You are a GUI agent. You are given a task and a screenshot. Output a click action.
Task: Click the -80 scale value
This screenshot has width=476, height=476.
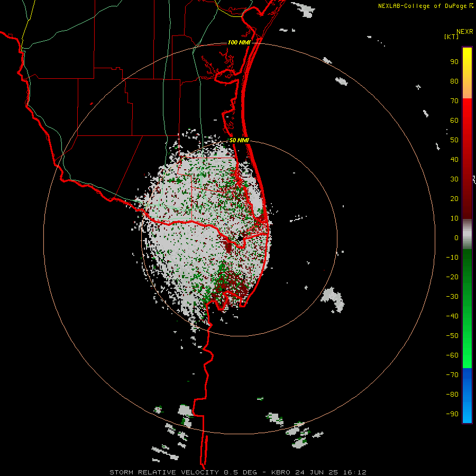[452, 395]
